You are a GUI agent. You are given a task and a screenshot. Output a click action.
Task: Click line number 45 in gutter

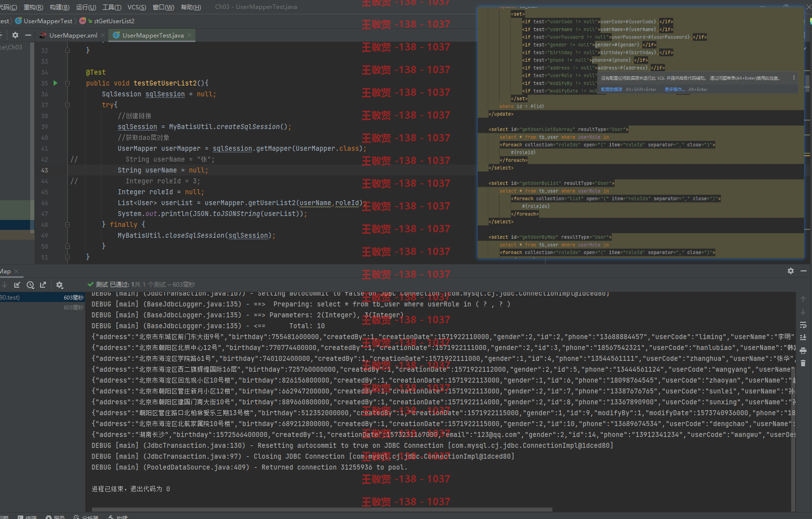[x=45, y=192]
